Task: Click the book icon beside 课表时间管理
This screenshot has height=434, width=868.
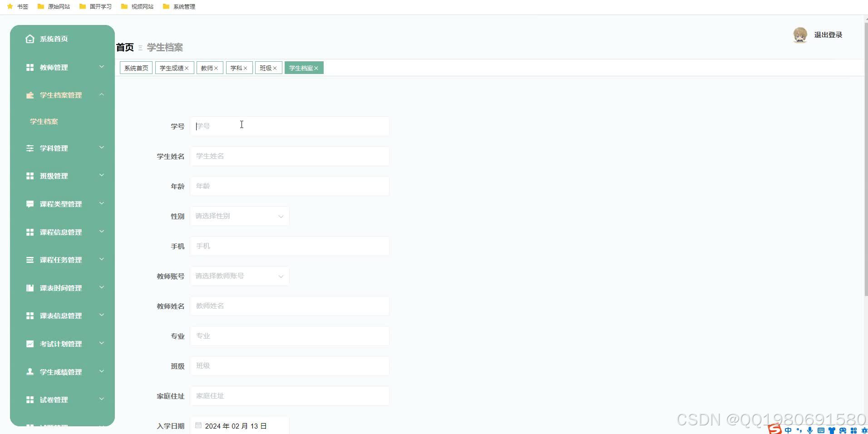Action: click(x=30, y=288)
